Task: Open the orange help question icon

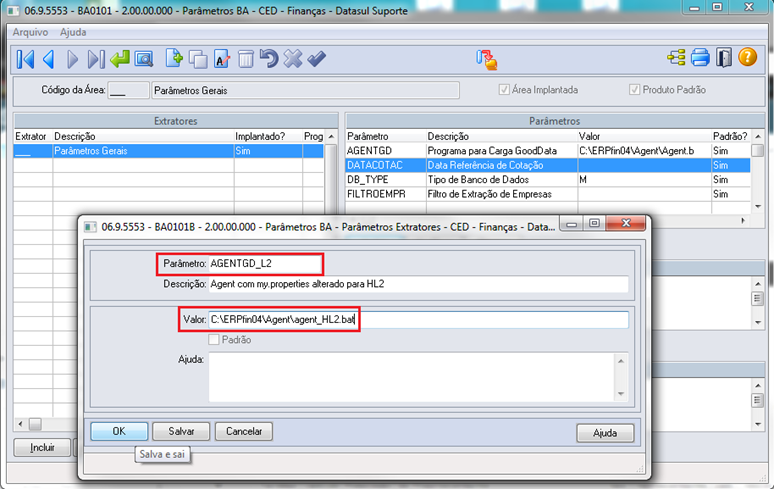Action: [747, 57]
